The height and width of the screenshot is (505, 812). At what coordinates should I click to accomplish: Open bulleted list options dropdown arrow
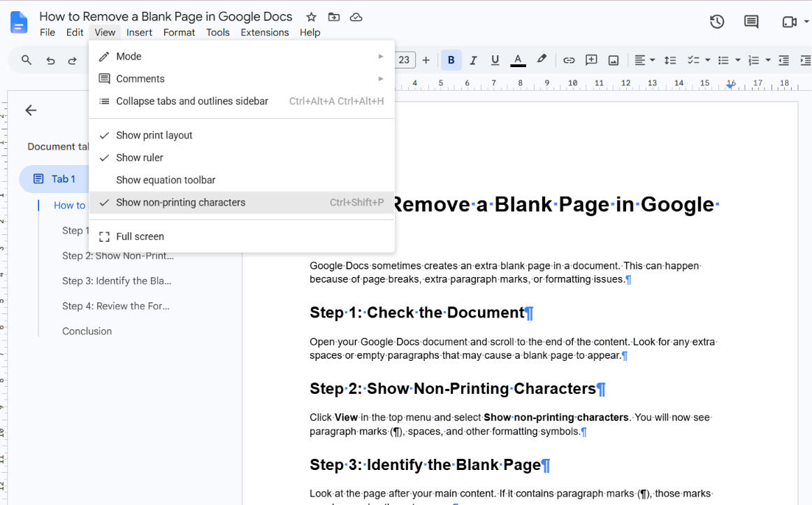pos(737,60)
